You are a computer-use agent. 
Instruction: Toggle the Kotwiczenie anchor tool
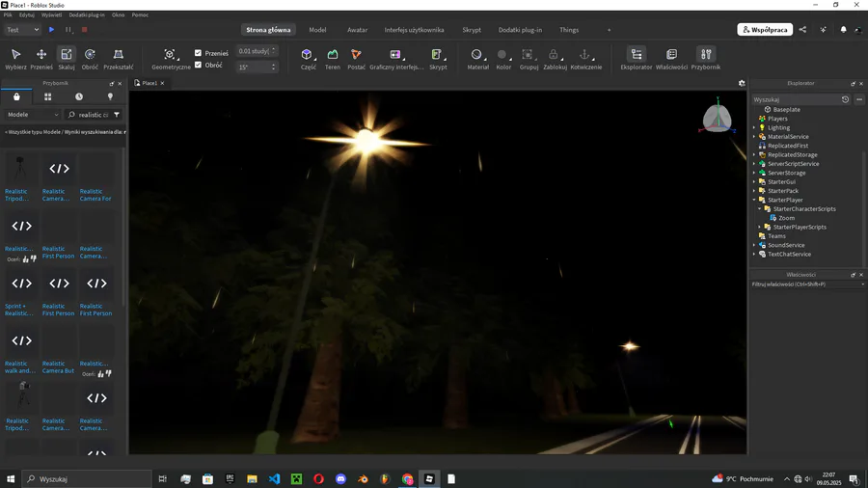tap(585, 58)
